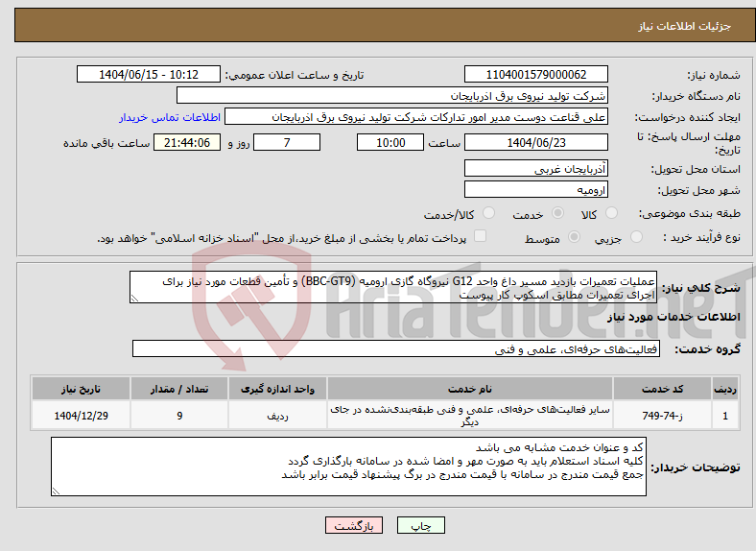Click the request creator name field
Viewport: 756px width, 551px height.
click(416, 117)
